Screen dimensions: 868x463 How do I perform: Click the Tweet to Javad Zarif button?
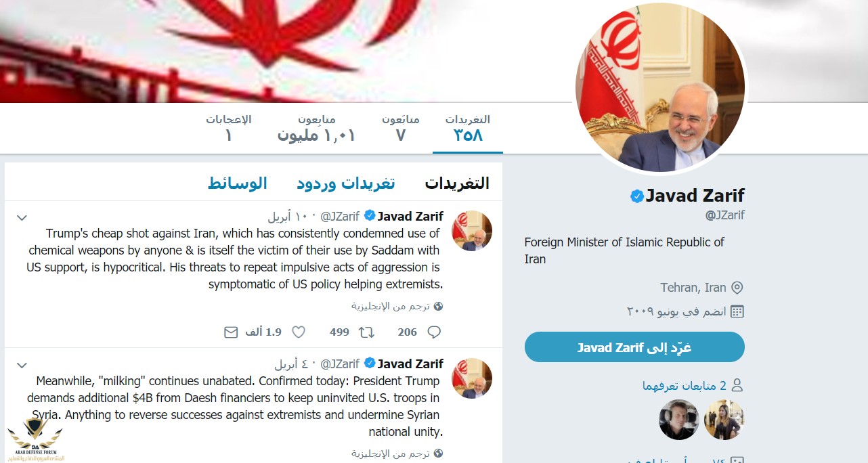[x=634, y=347]
